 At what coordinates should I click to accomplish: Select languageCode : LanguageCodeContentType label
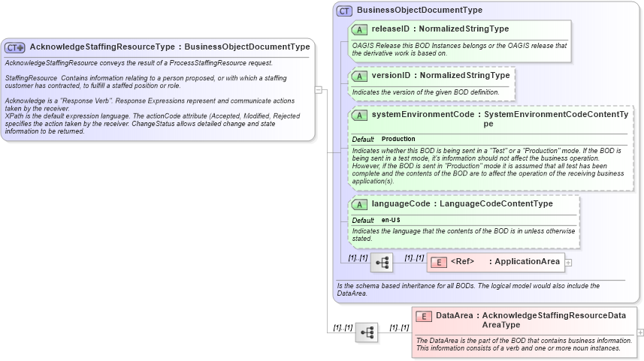pos(462,204)
